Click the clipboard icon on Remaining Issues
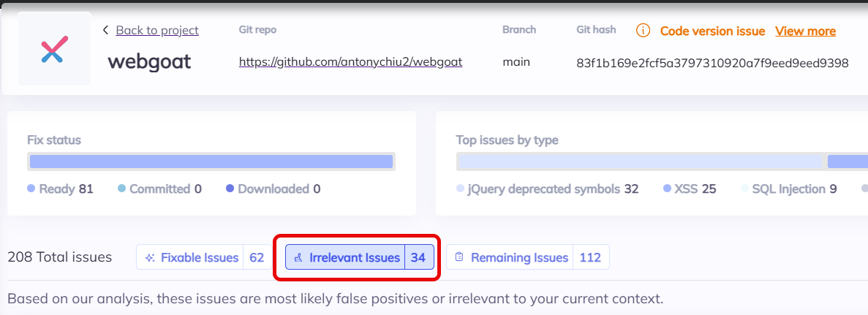Viewport: 868px width, 315px height. (x=459, y=258)
